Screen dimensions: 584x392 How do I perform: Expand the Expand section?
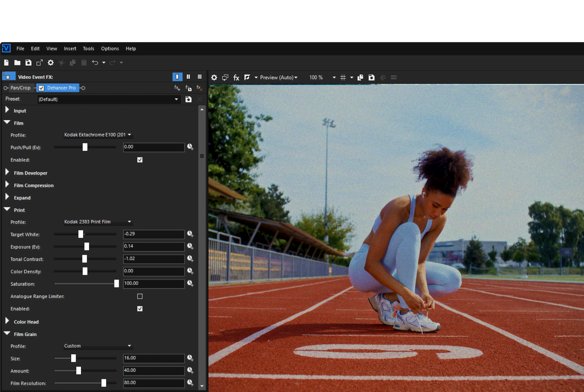pyautogui.click(x=7, y=197)
